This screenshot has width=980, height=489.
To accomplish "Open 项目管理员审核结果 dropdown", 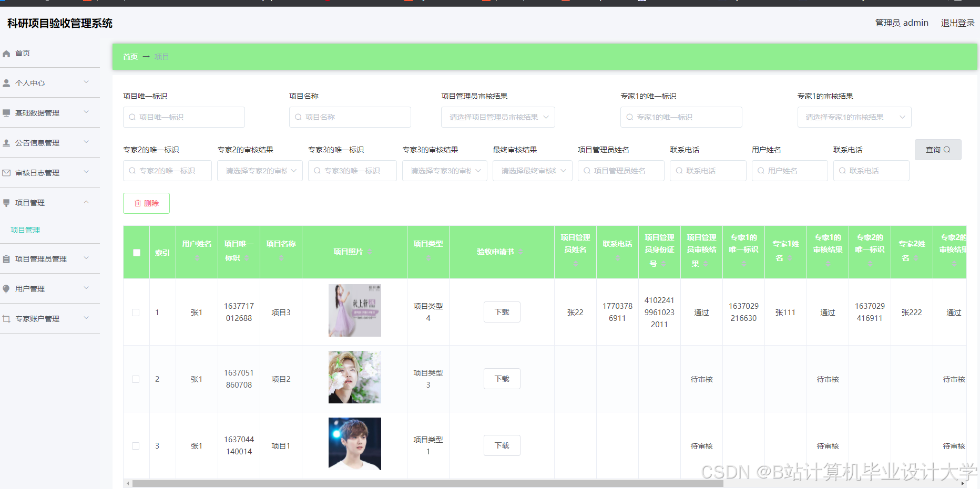I will pos(498,117).
